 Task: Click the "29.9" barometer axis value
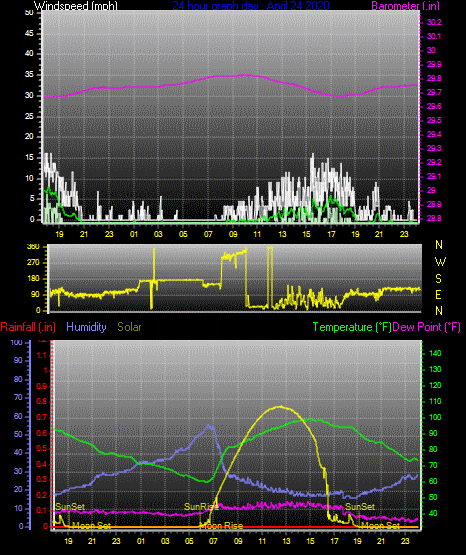[x=434, y=64]
